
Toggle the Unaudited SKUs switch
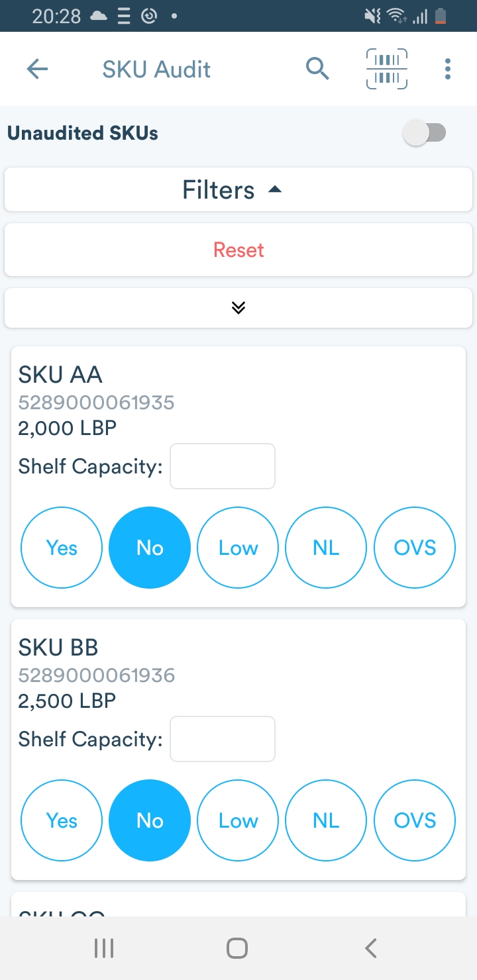coord(425,133)
